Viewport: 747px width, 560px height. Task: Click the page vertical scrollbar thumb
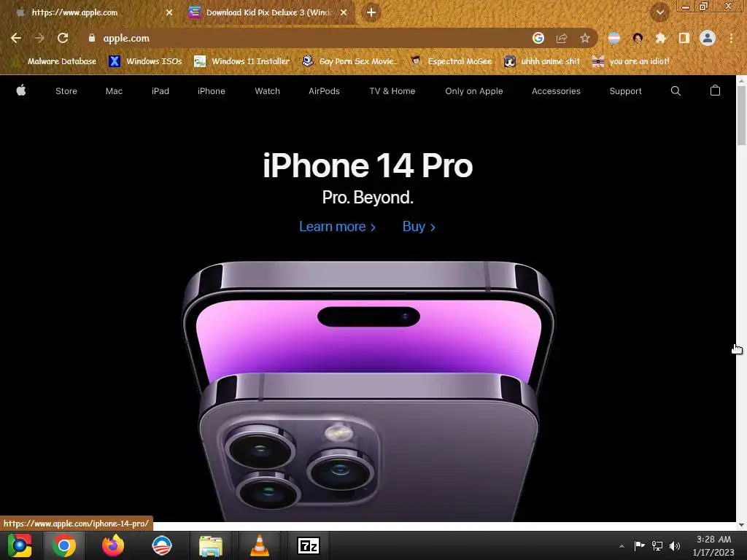pyautogui.click(x=741, y=115)
